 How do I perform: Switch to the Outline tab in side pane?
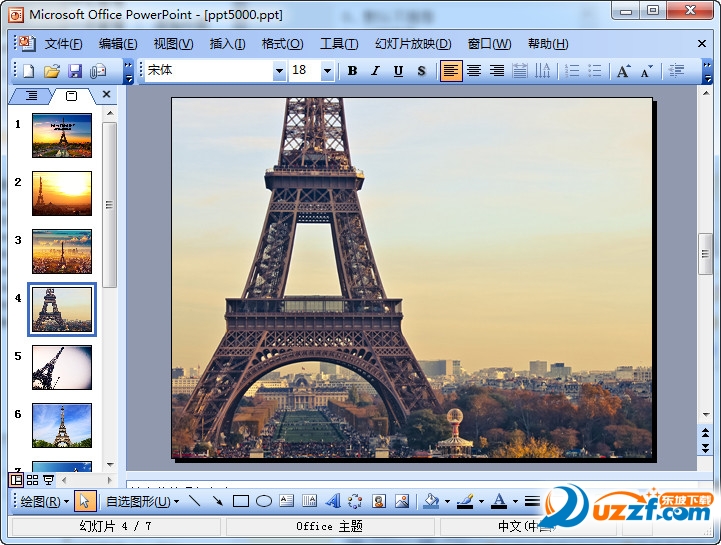32,96
